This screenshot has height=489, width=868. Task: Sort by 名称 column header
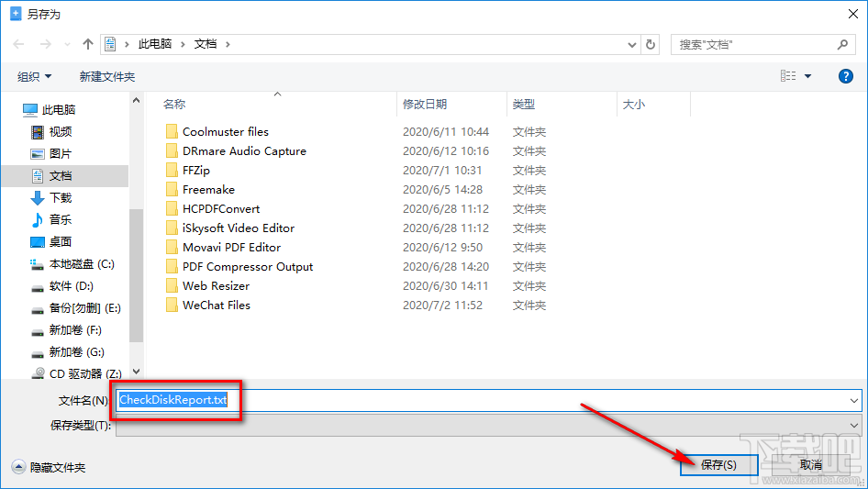(173, 104)
